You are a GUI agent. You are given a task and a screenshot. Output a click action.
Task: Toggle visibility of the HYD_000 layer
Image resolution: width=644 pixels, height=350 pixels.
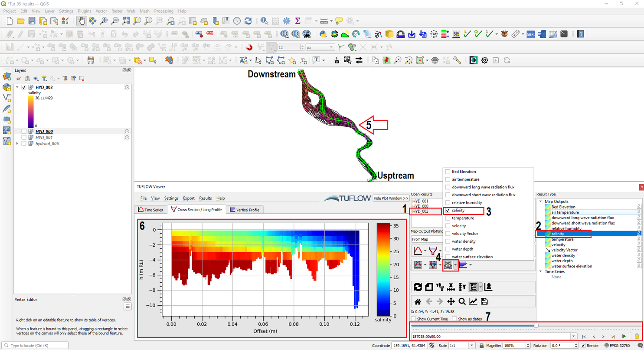(x=24, y=131)
